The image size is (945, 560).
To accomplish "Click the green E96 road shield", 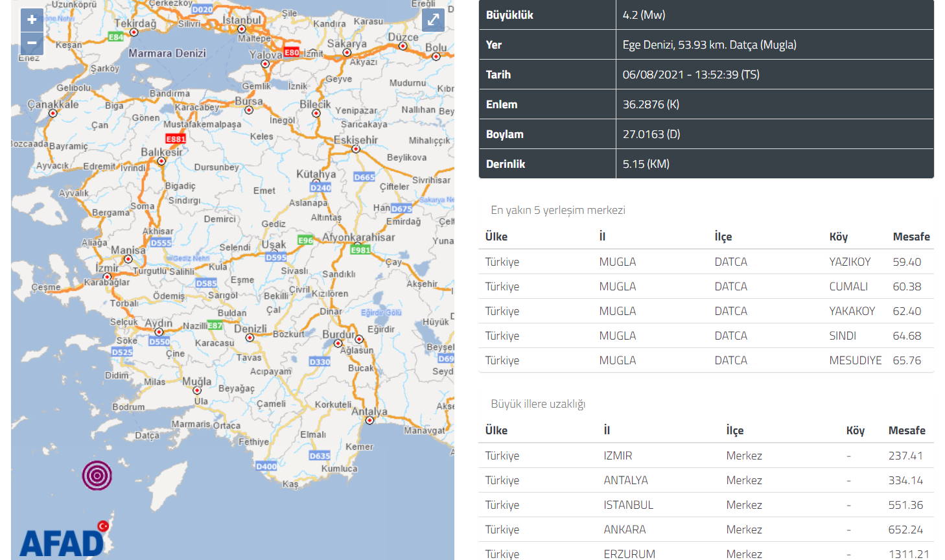I will coord(305,240).
